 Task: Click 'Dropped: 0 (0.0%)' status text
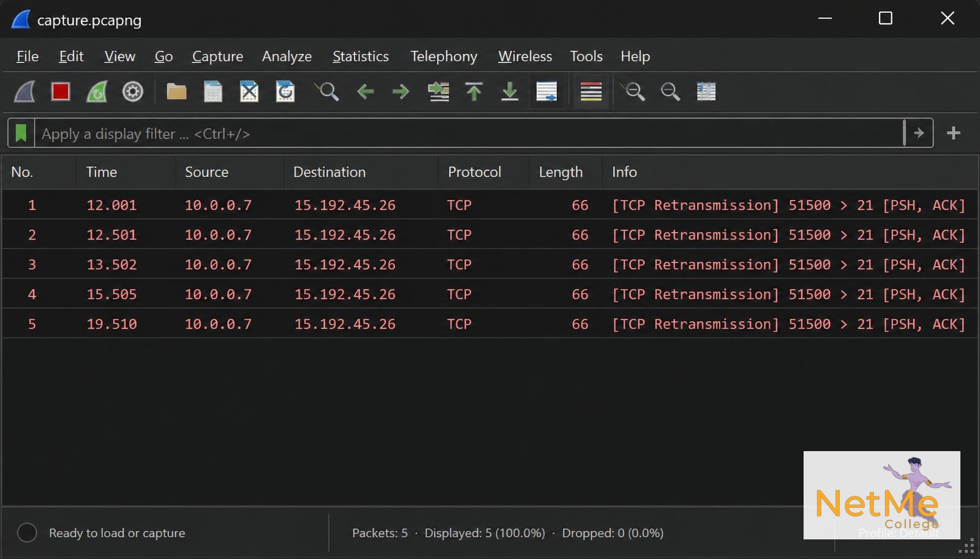(612, 533)
